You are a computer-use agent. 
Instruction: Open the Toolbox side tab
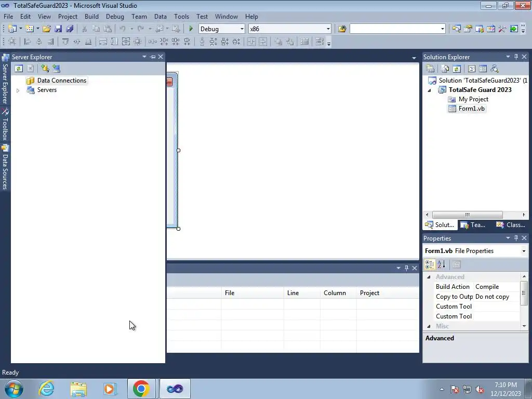pos(5,125)
